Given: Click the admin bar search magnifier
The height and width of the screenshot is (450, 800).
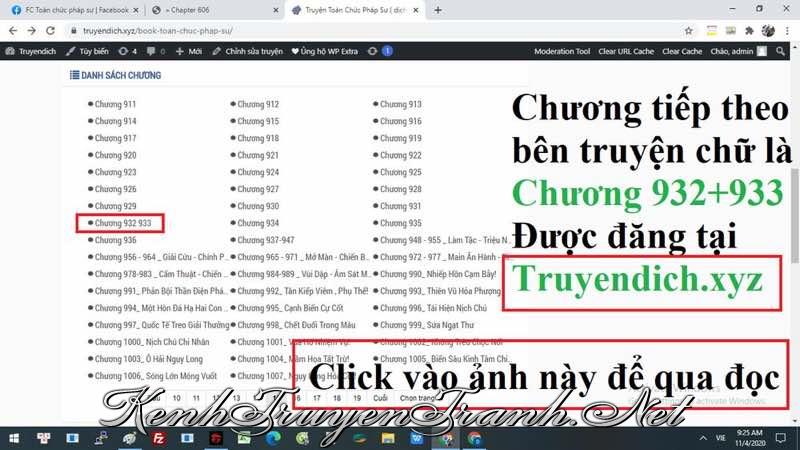Looking at the screenshot, I should tap(780, 51).
